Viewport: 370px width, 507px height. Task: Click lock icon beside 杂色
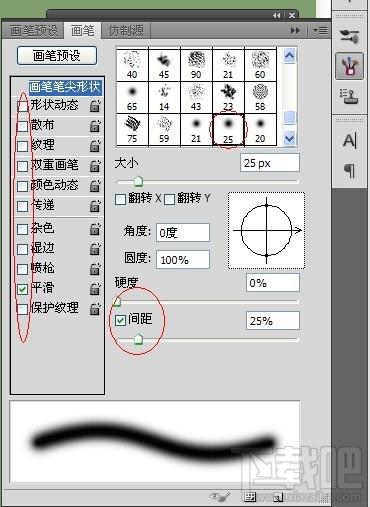95,229
